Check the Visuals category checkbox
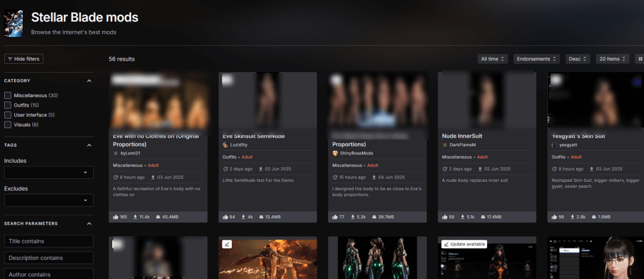Screen dimensions: 644x279 click(7, 125)
